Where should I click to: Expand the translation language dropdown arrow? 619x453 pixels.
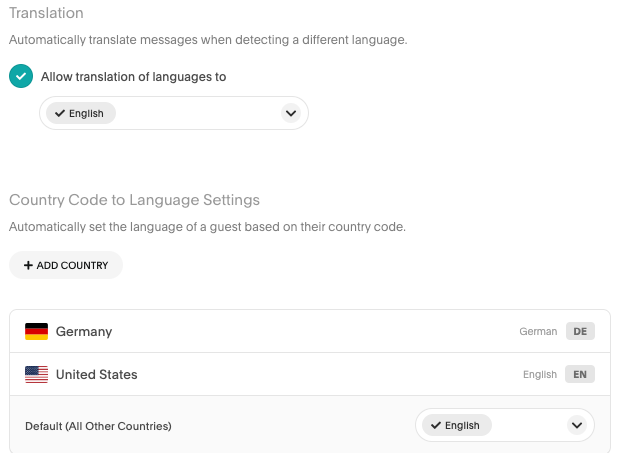(x=291, y=114)
